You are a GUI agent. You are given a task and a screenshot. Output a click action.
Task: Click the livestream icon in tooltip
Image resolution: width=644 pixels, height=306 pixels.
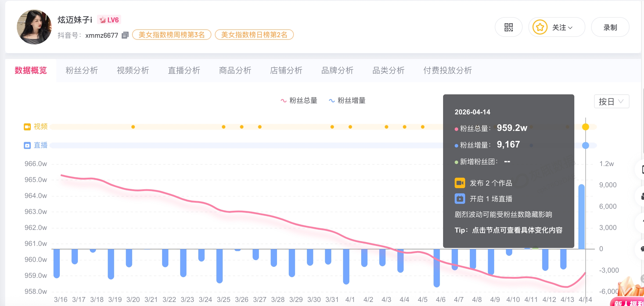(x=460, y=199)
